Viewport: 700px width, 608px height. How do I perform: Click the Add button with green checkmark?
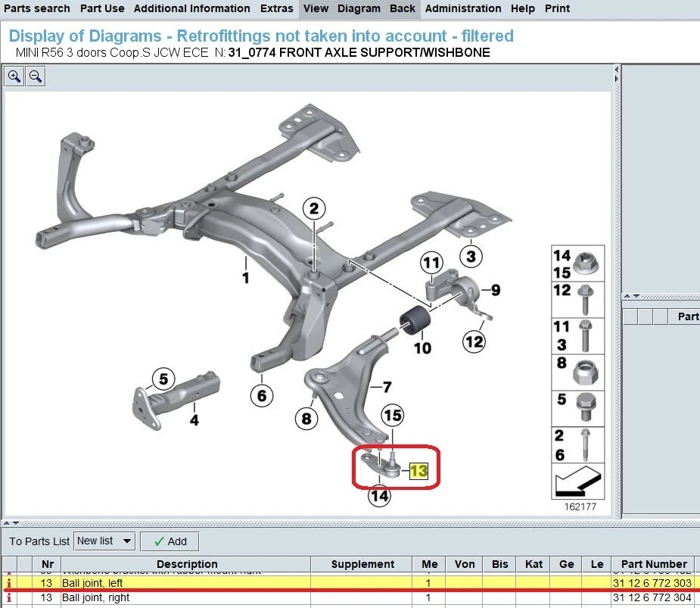pyautogui.click(x=170, y=541)
